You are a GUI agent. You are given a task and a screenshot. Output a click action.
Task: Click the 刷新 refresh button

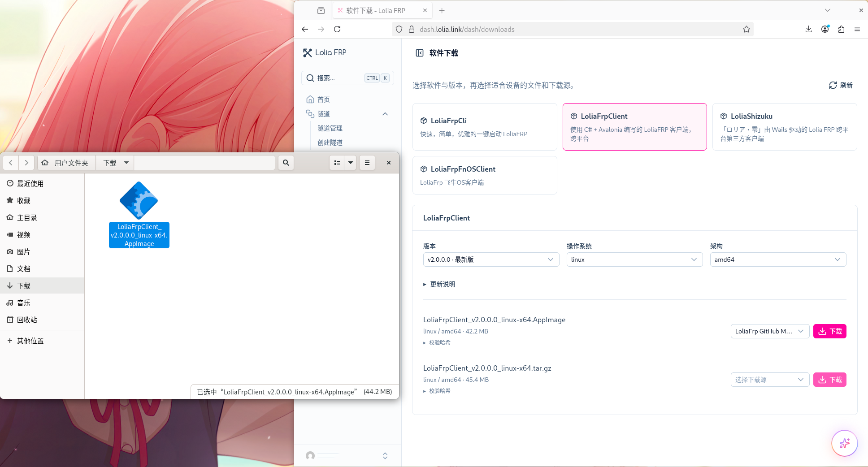[x=841, y=85]
